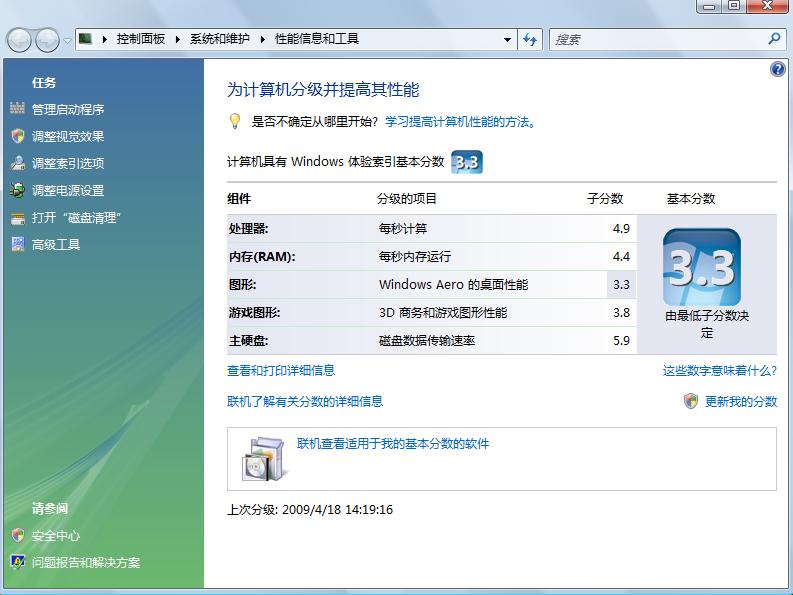
Task: Select the 游戏图形 row
Action: pyautogui.click(x=431, y=313)
